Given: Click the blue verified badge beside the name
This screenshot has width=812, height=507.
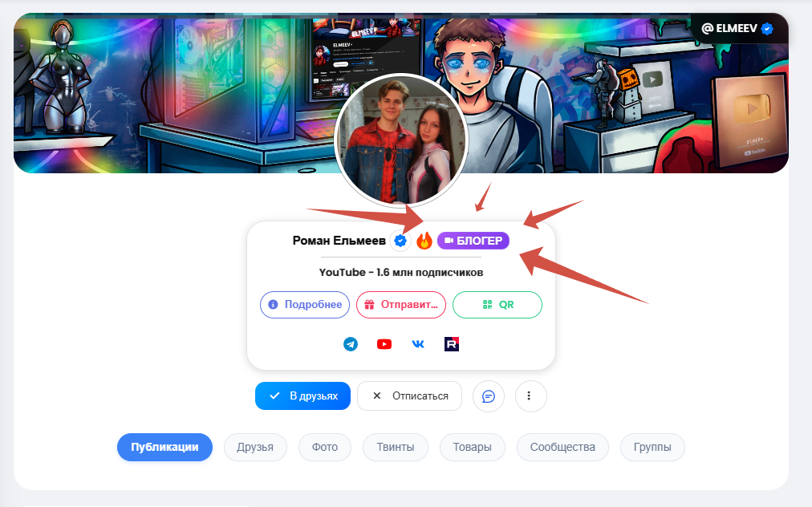Looking at the screenshot, I should pos(400,241).
